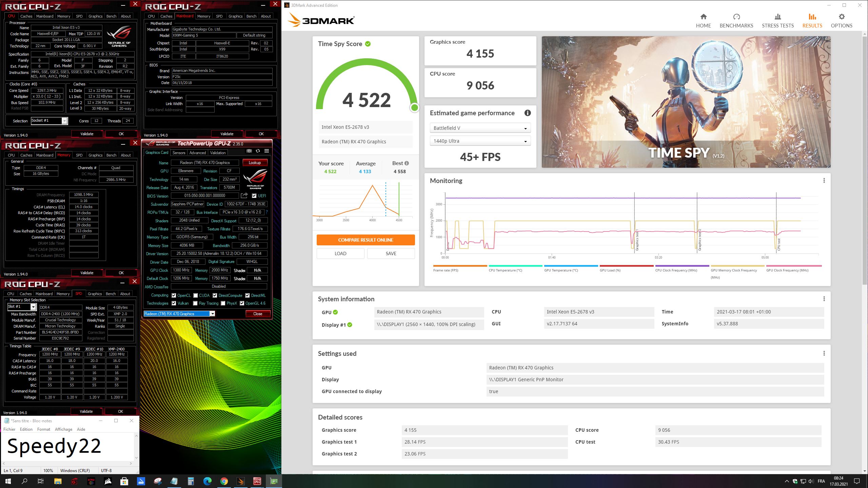Open the Windows notification center
This screenshot has height=488, width=868.
857,481
